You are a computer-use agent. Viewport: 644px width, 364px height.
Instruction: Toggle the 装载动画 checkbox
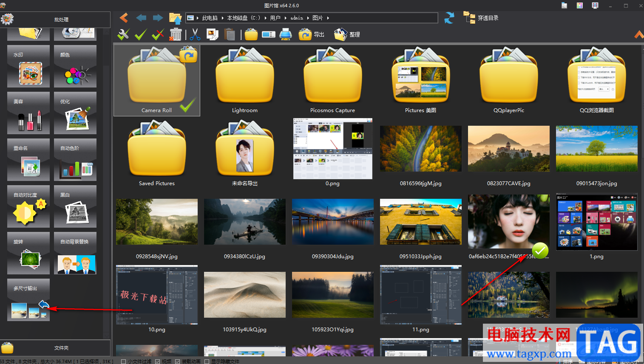click(x=177, y=361)
